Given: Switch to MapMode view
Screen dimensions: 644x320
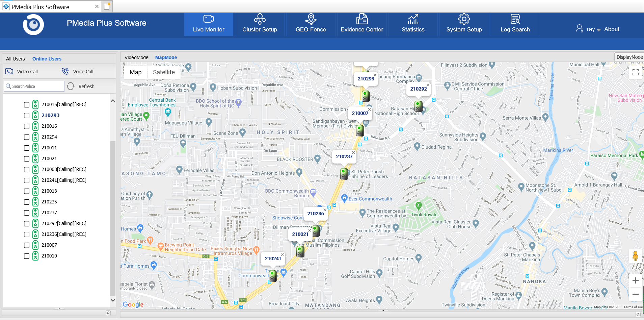Looking at the screenshot, I should tap(166, 57).
